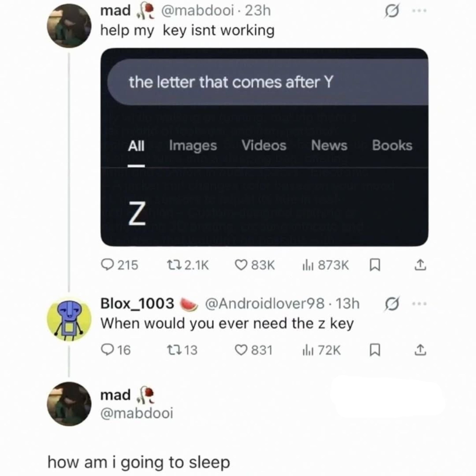Click the Grok icon on Blox_1003's reply
The image size is (476, 476).
tap(392, 304)
